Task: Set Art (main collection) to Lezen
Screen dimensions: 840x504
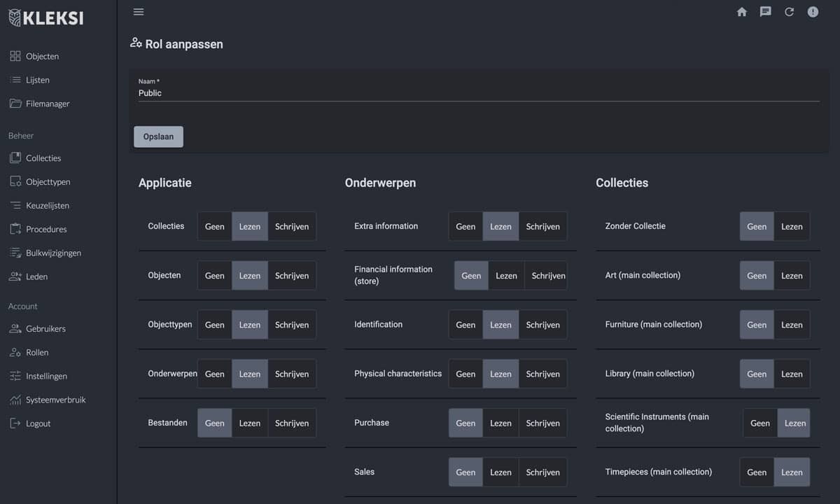Action: pyautogui.click(x=792, y=276)
